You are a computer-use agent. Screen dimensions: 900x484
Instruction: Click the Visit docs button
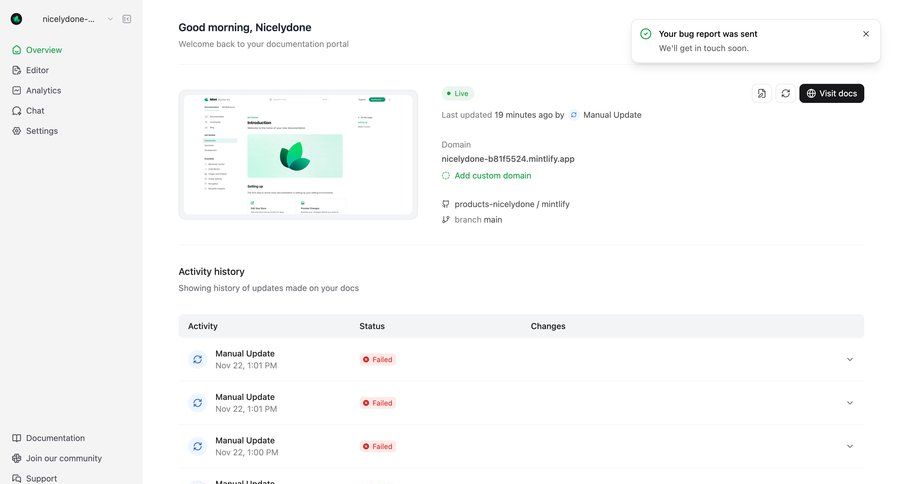tap(831, 93)
